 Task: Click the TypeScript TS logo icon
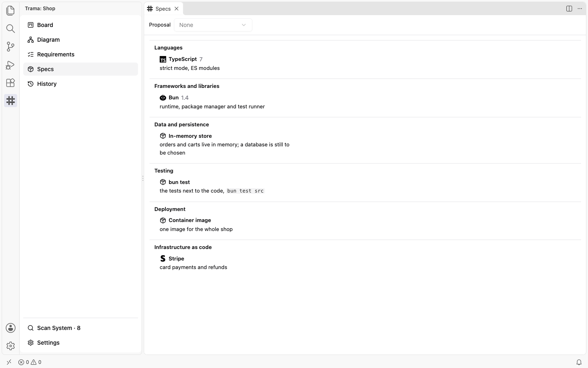coord(163,59)
